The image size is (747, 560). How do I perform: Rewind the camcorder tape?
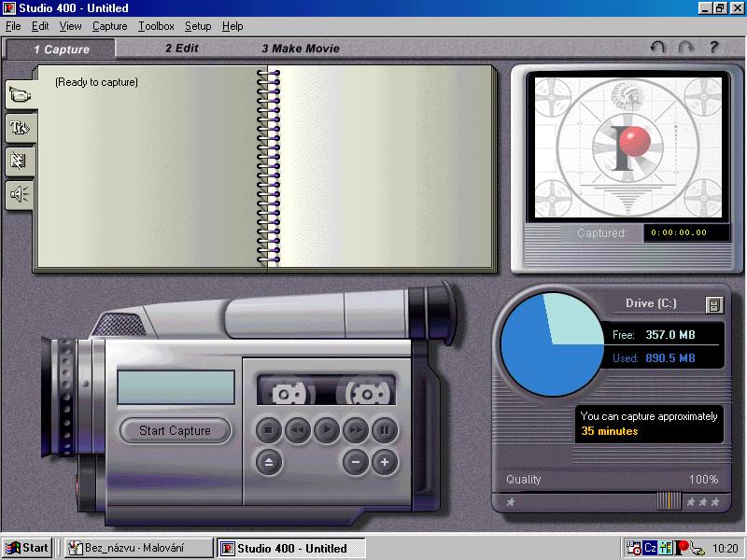coord(298,430)
